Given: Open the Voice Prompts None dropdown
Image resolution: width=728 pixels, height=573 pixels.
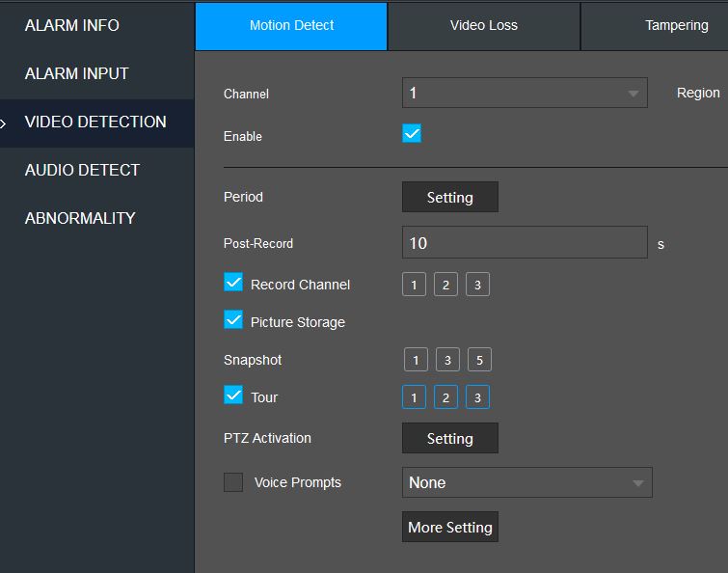Looking at the screenshot, I should [527, 482].
